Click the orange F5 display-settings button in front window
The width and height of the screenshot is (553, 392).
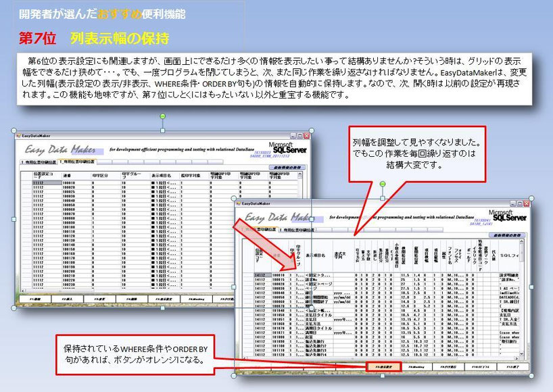tap(383, 366)
